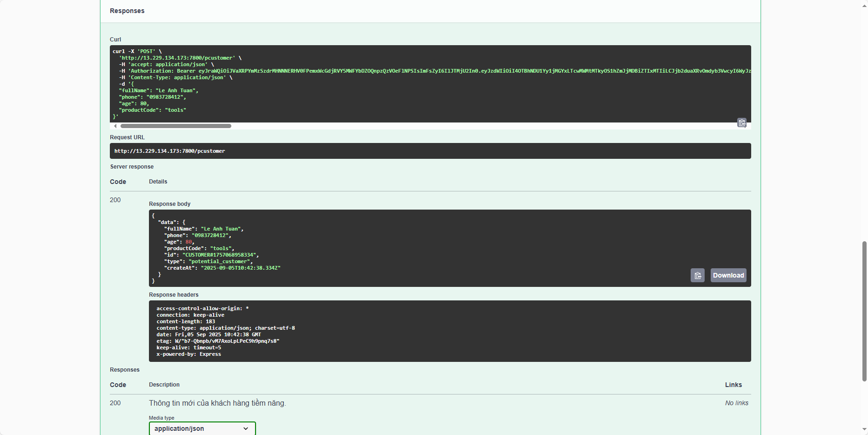This screenshot has height=435, width=868.
Task: Click the createAt timestamp value
Action: pos(240,268)
